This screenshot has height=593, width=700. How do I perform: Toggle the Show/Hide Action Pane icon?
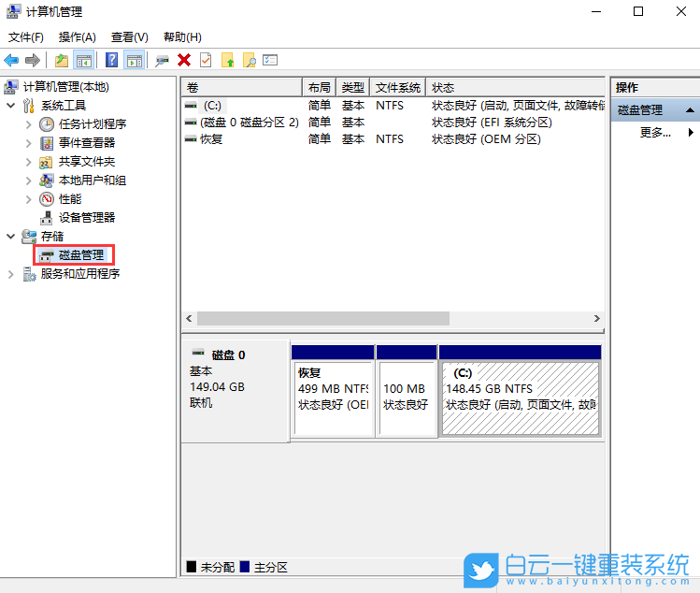[135, 60]
